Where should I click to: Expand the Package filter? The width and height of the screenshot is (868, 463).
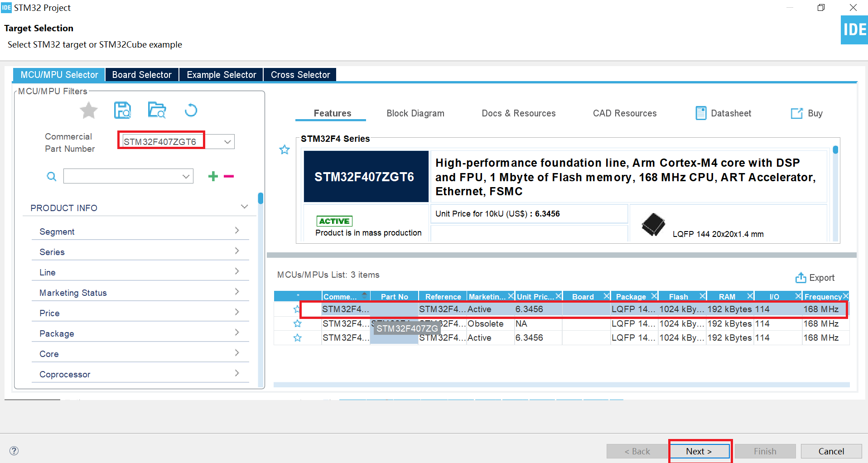[237, 332]
